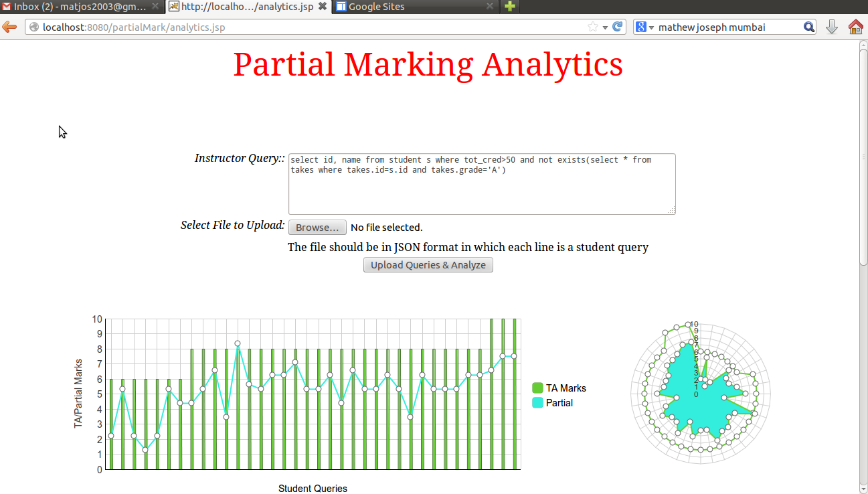The width and height of the screenshot is (868, 494).
Task: Click the Browse… file button
Action: coord(317,228)
